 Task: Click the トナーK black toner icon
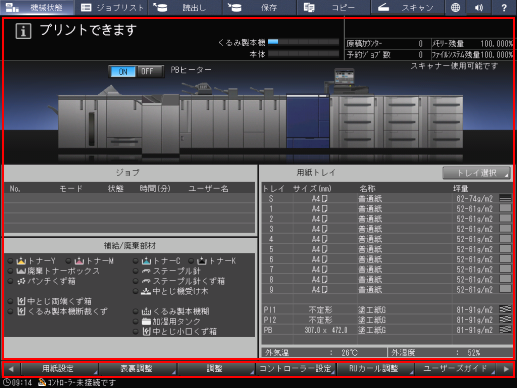click(x=202, y=261)
